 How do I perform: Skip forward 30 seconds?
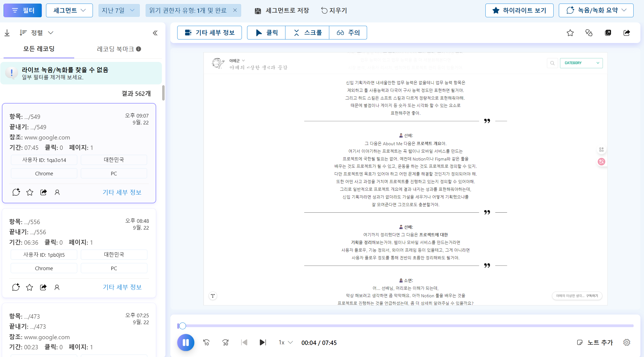click(x=225, y=342)
